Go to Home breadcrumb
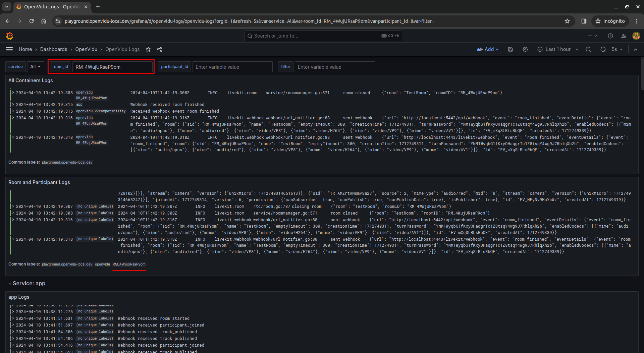Viewport: 644px width, 353px height. tap(25, 49)
